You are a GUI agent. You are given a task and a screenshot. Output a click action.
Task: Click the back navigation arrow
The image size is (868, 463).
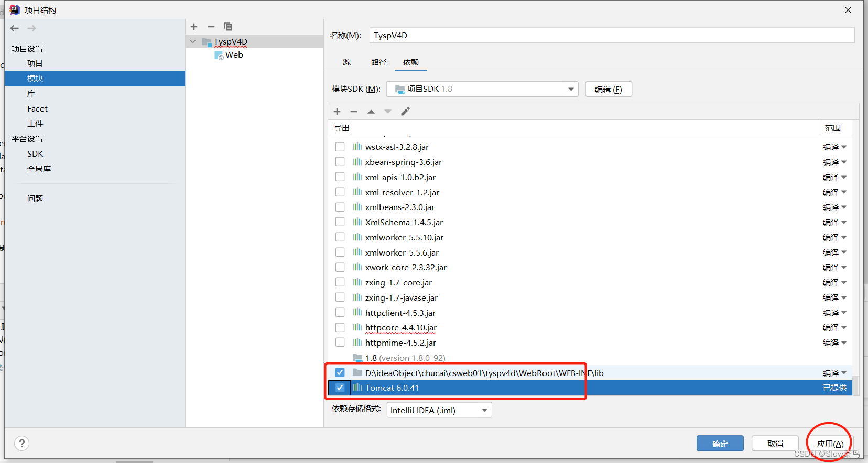tap(15, 28)
